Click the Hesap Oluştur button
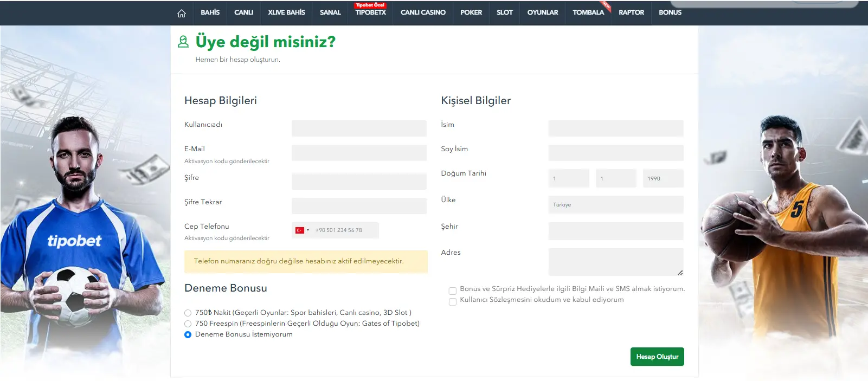This screenshot has width=868, height=381. (x=657, y=357)
